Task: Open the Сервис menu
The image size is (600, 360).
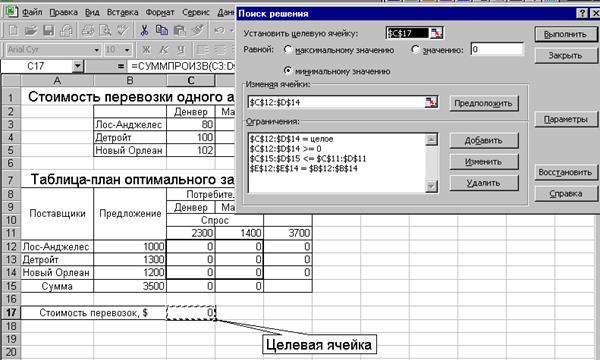Action: 196,12
